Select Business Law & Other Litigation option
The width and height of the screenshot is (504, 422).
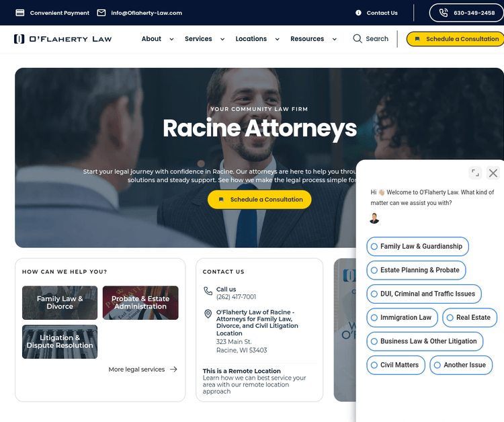(x=425, y=341)
